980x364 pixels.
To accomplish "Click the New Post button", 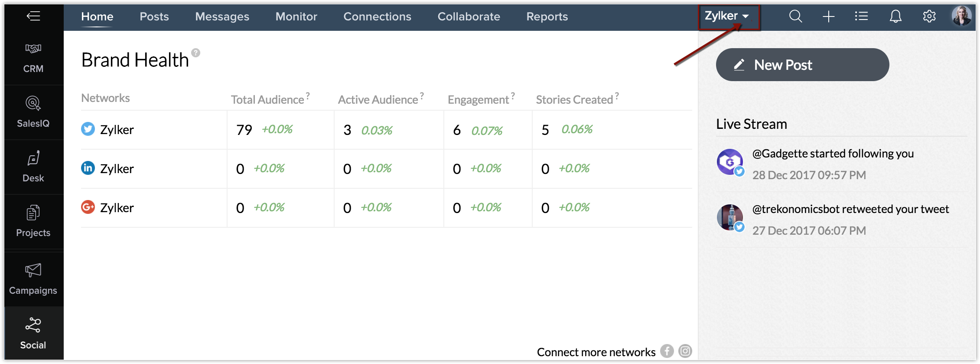I will tap(802, 65).
